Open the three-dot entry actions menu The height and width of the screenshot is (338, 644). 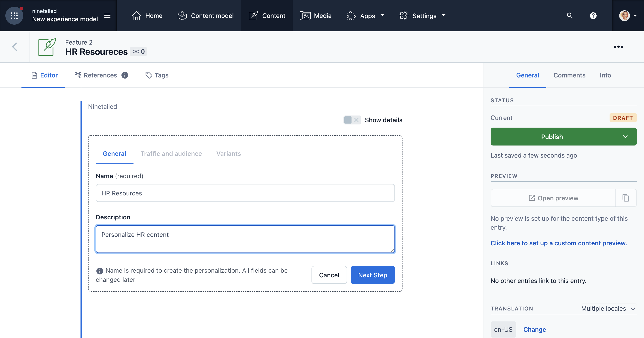(x=618, y=47)
